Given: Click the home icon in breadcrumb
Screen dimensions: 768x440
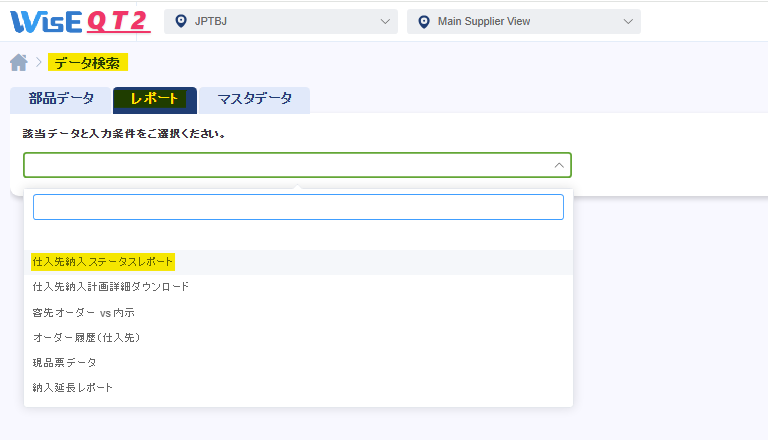Looking at the screenshot, I should (19, 63).
